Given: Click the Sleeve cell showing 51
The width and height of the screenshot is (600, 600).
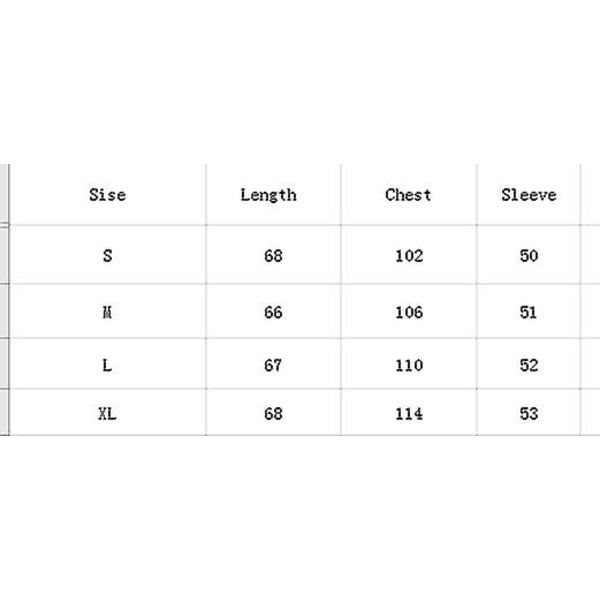Looking at the screenshot, I should tap(529, 312).
